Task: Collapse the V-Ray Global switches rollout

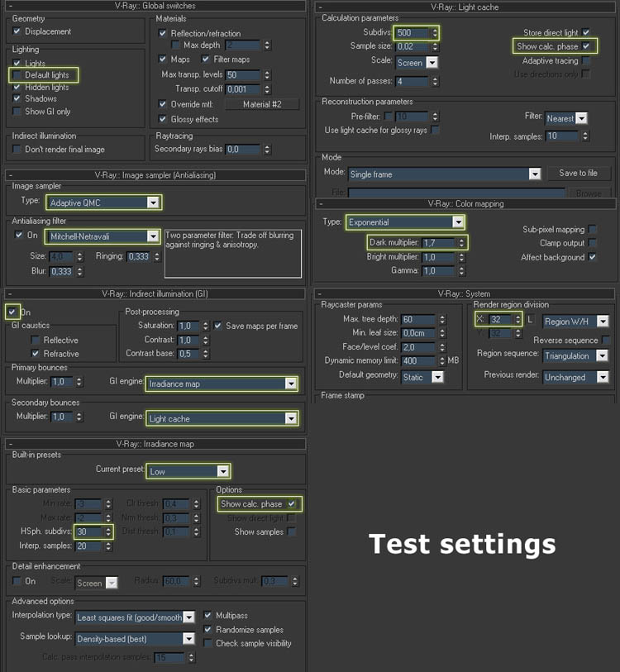Action: click(10, 6)
